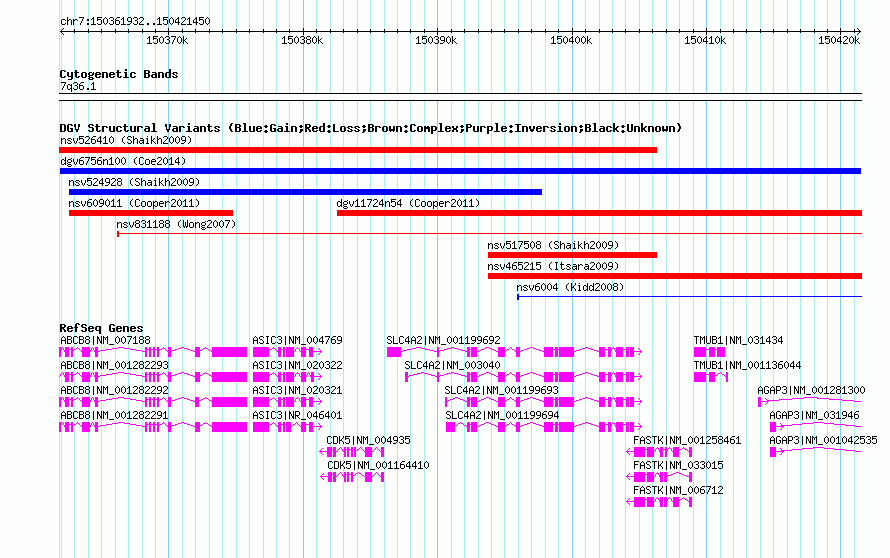This screenshot has height=558, width=890.
Task: Click the Cytogenetic Bands track title
Action: coord(119,74)
